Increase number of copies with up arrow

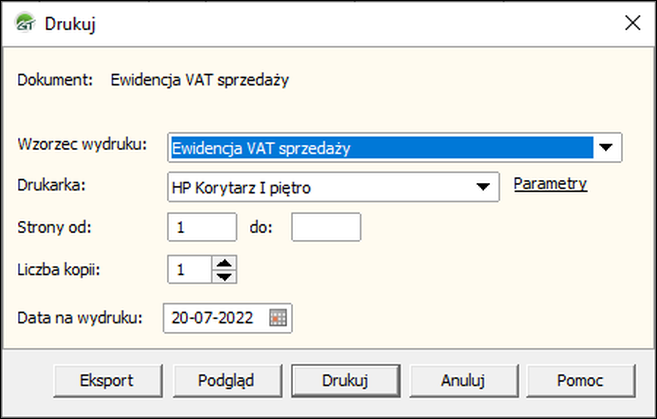225,263
